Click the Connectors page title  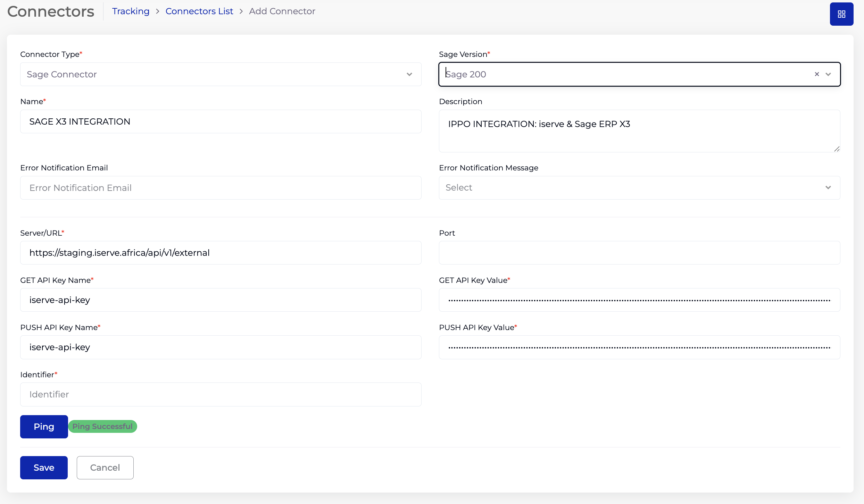[x=51, y=11]
